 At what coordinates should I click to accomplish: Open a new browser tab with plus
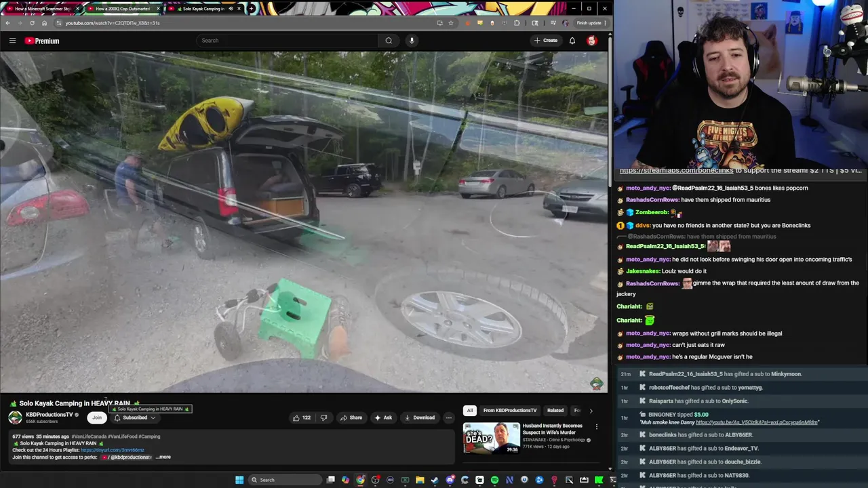point(252,9)
